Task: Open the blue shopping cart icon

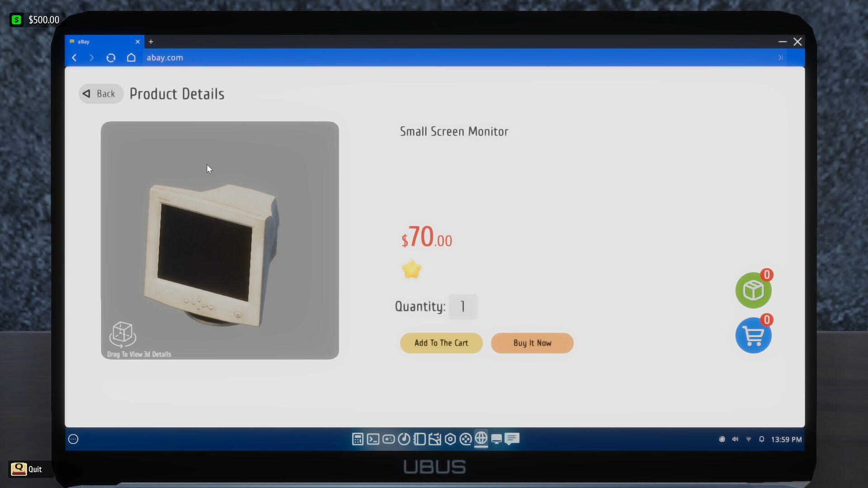Action: click(752, 335)
